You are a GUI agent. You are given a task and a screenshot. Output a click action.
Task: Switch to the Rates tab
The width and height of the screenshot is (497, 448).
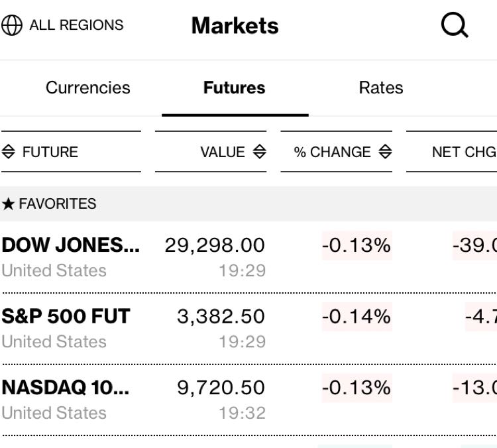[380, 88]
